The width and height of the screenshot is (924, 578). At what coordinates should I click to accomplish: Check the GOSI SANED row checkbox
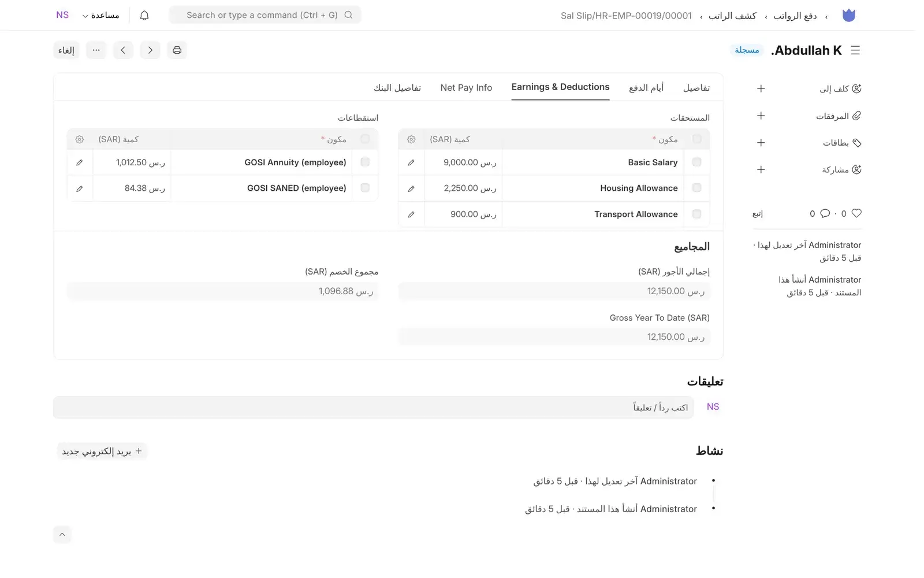pyautogui.click(x=365, y=187)
